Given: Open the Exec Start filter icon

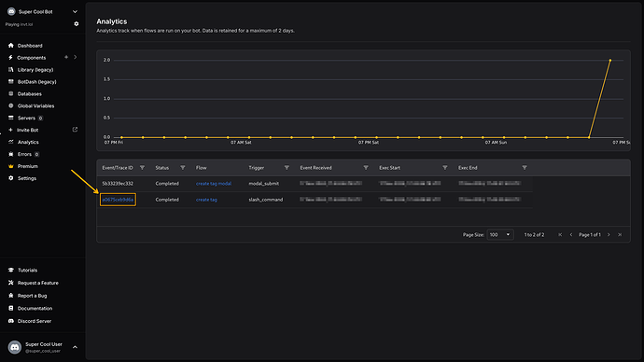Looking at the screenshot, I should click(445, 168).
